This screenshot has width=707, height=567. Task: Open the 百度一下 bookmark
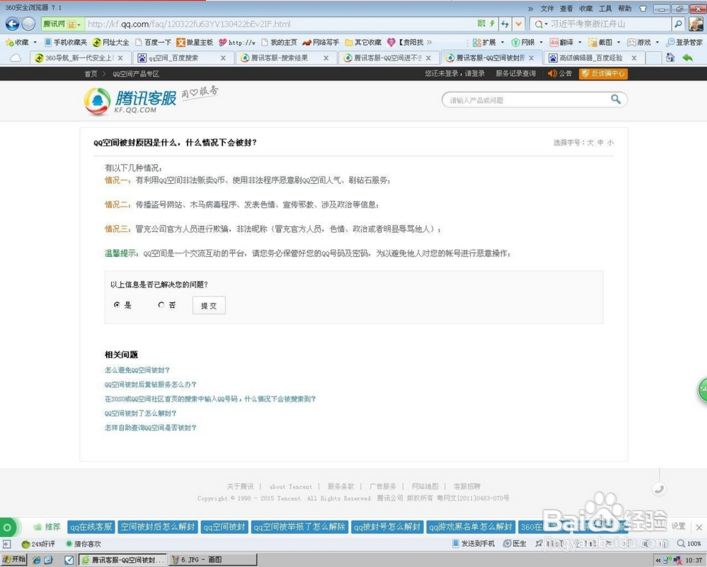pos(153,42)
